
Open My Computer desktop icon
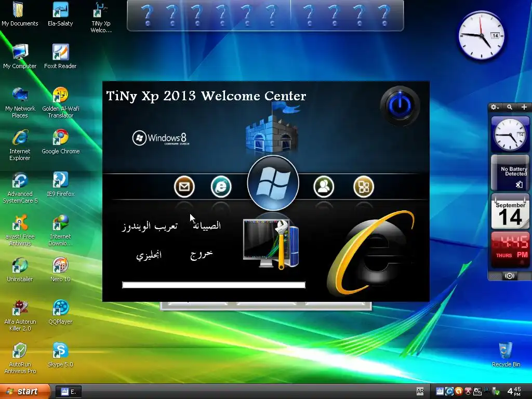click(x=20, y=57)
